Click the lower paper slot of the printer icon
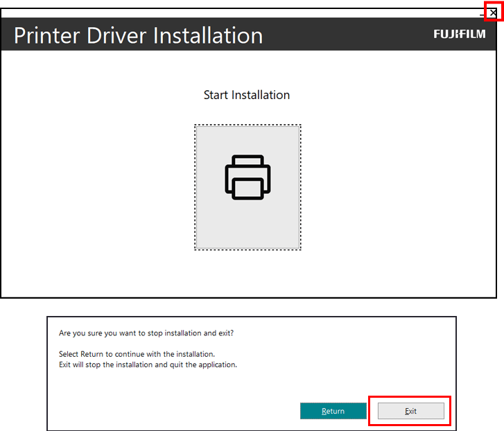This screenshot has width=504, height=431. coord(247,188)
